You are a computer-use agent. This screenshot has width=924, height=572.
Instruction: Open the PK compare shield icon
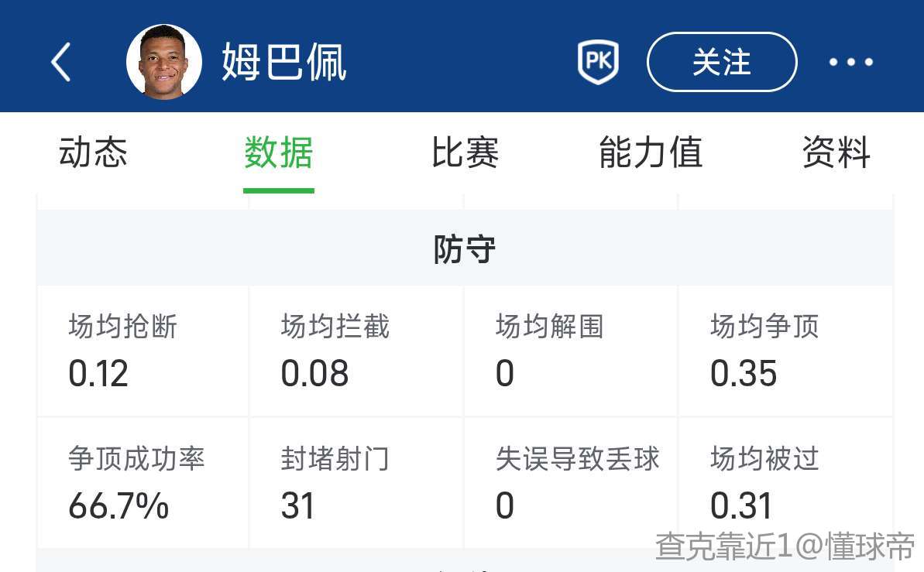tap(598, 62)
